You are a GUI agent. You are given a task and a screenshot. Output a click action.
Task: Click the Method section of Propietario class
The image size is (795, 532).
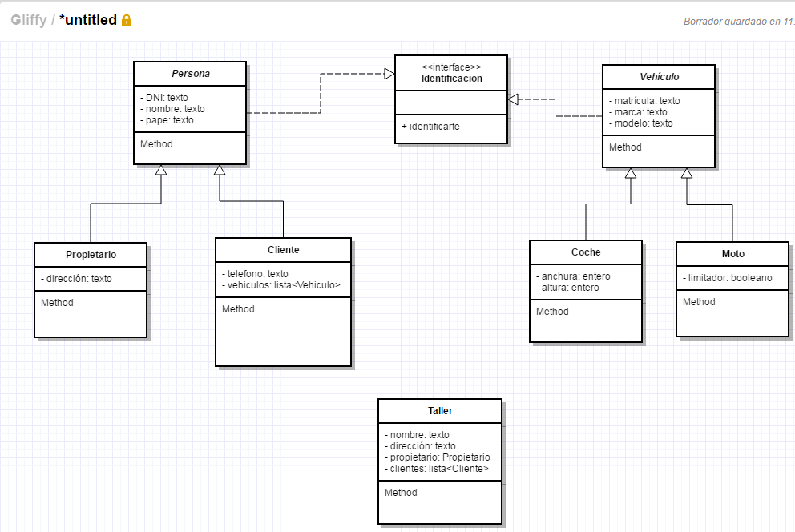91,313
